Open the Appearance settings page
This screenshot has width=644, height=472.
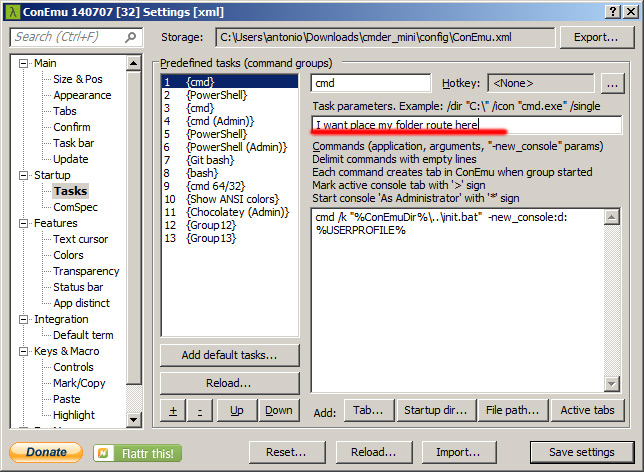pyautogui.click(x=82, y=95)
